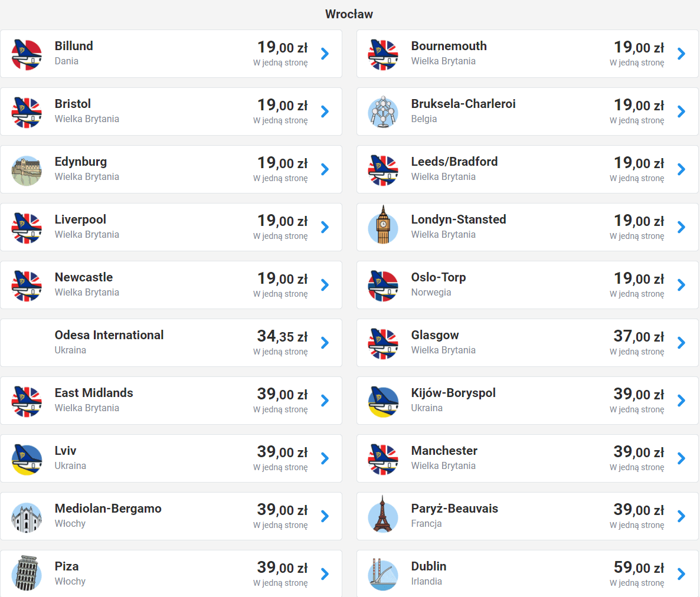This screenshot has width=700, height=597.
Task: Open the Bristol flight arrow chevron
Action: 325,111
